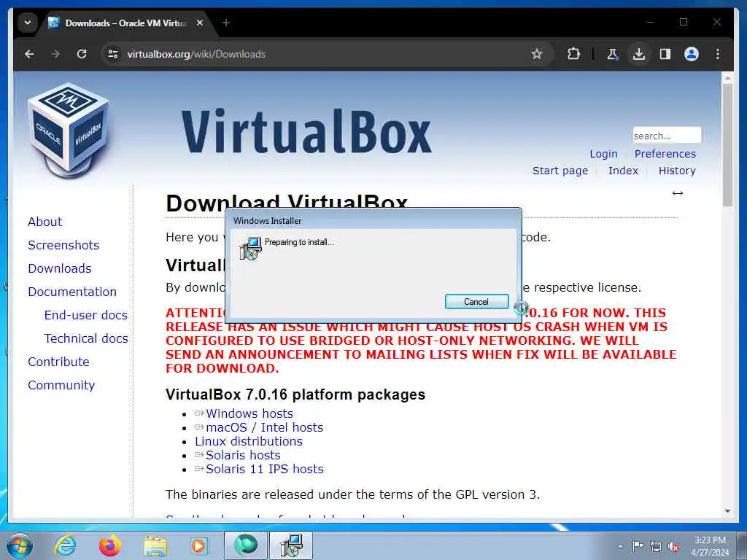Open a new tab with plus button

pos(226,23)
